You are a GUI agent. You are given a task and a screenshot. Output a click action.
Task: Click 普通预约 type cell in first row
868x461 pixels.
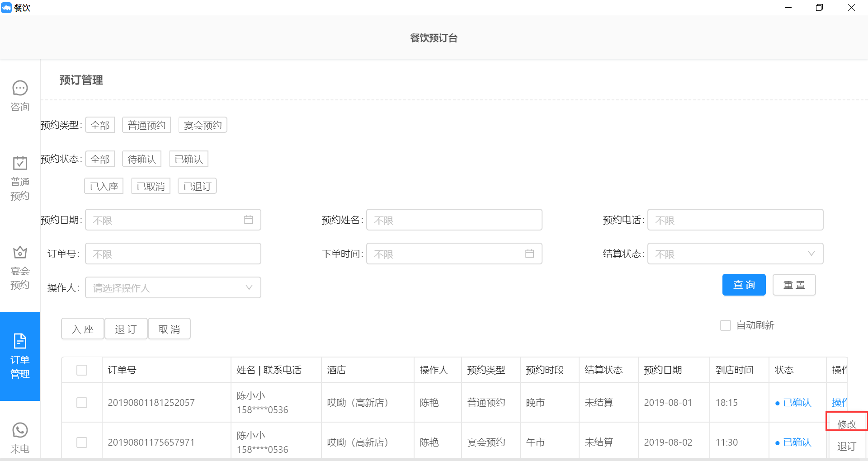486,403
